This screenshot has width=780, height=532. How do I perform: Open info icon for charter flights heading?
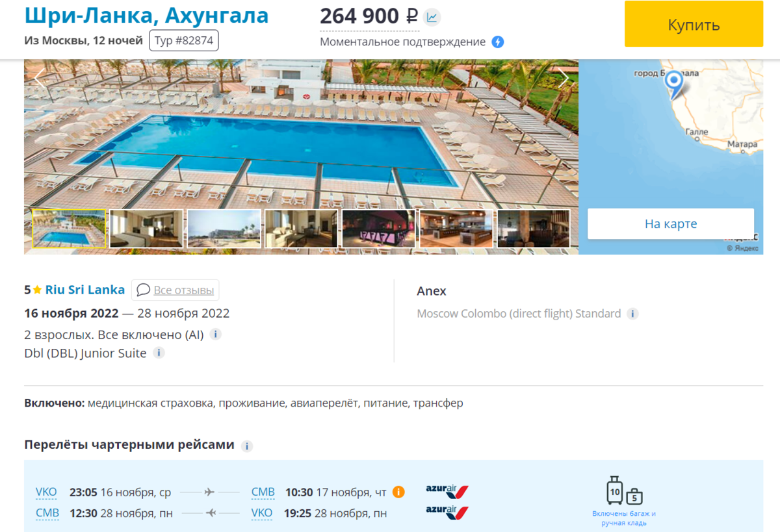(247, 446)
